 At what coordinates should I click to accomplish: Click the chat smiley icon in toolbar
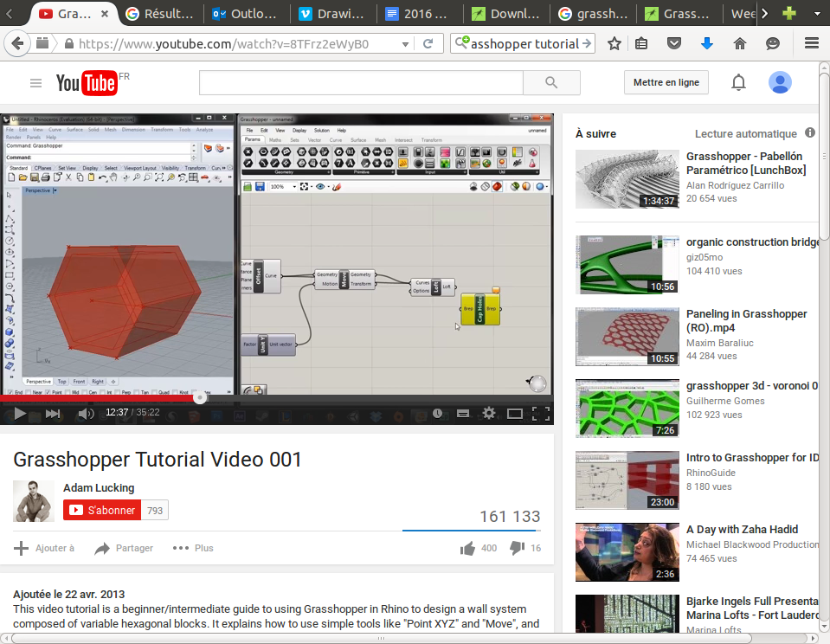pos(773,43)
